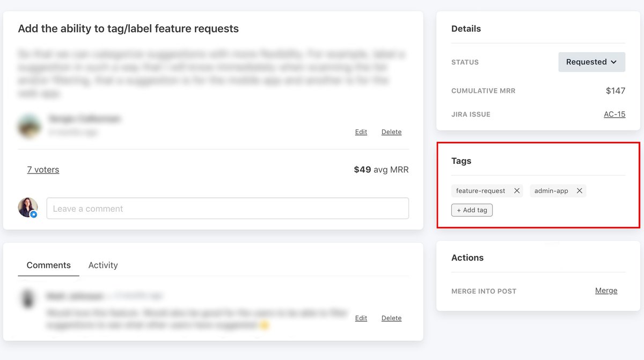Image resolution: width=644 pixels, height=360 pixels.
Task: Delete the feature request post
Action: coord(391,132)
